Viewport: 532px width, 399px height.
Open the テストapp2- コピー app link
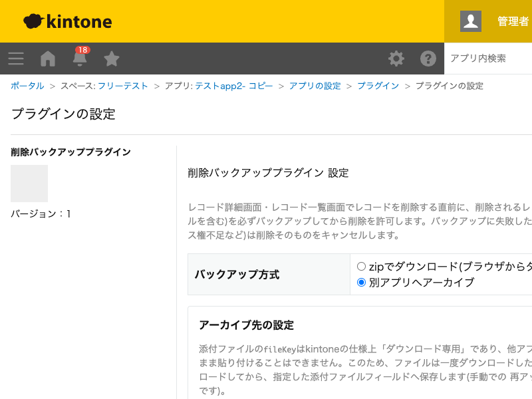(234, 86)
